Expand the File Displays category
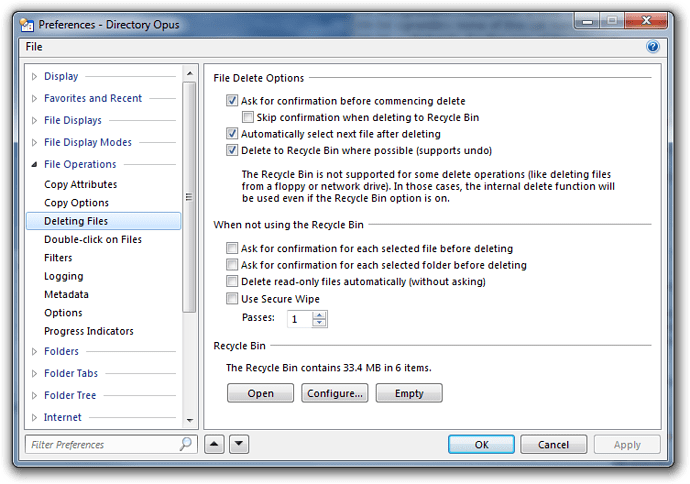This screenshot has height=484, width=690. tap(34, 121)
